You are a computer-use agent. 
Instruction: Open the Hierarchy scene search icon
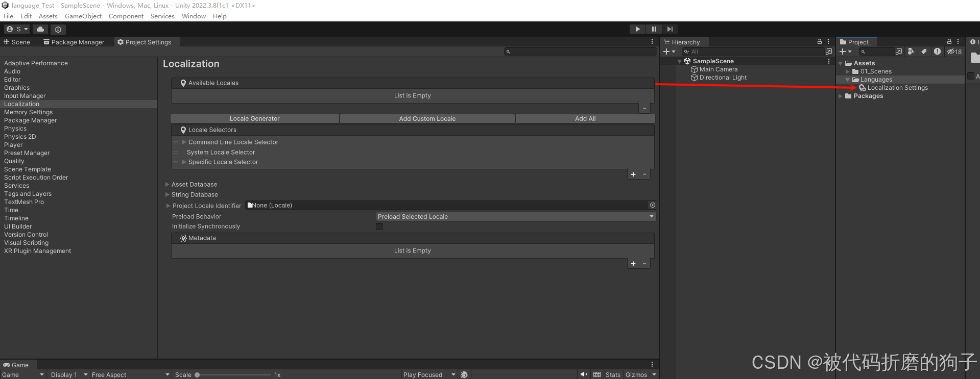point(829,52)
